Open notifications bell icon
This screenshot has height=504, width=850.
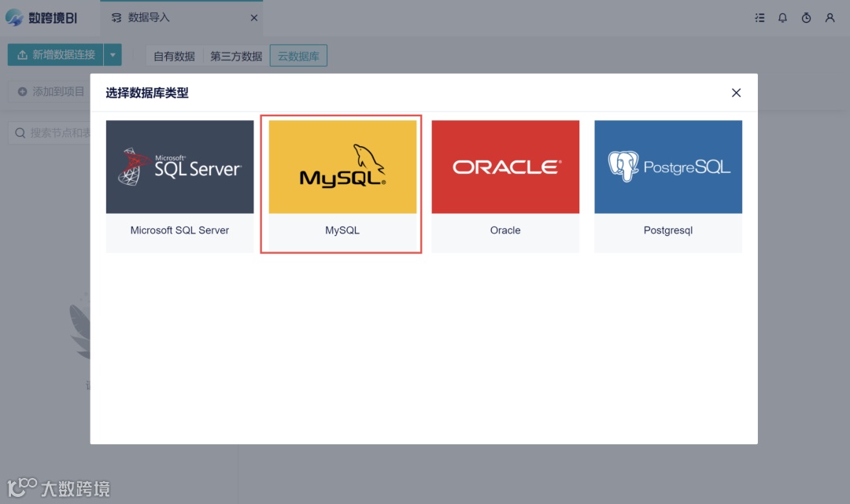pos(782,18)
